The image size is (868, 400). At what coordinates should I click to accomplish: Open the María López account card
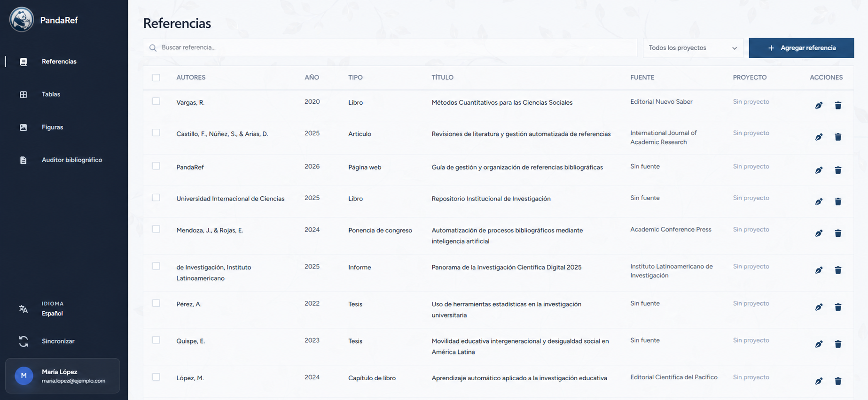[63, 376]
